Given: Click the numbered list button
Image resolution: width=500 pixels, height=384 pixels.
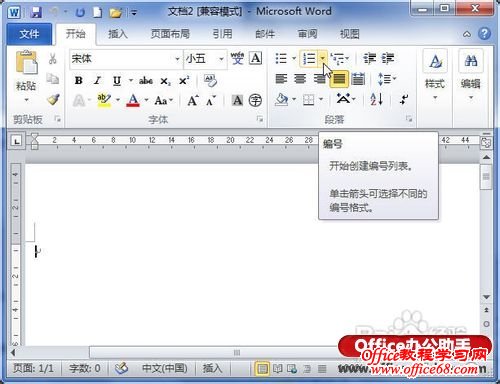Looking at the screenshot, I should coord(309,59).
